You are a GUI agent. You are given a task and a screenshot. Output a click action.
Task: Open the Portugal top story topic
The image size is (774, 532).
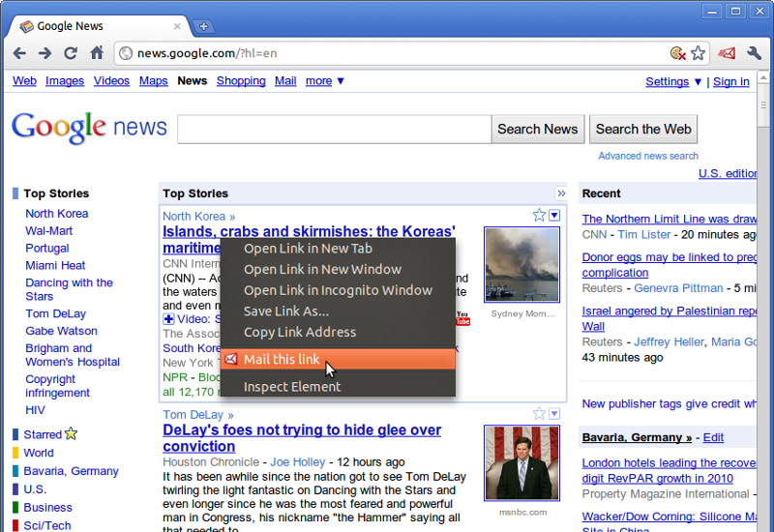46,249
